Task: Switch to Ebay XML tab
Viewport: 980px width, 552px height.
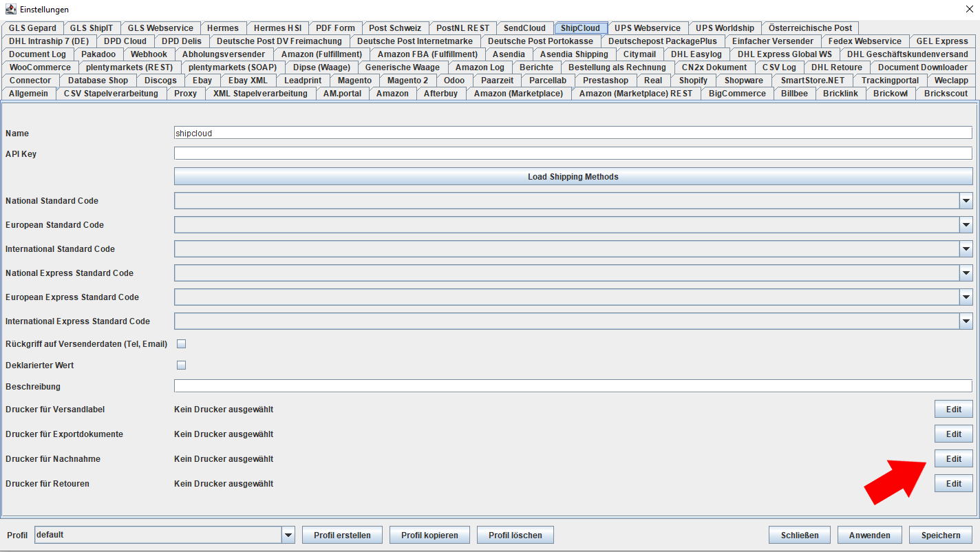Action: [248, 81]
